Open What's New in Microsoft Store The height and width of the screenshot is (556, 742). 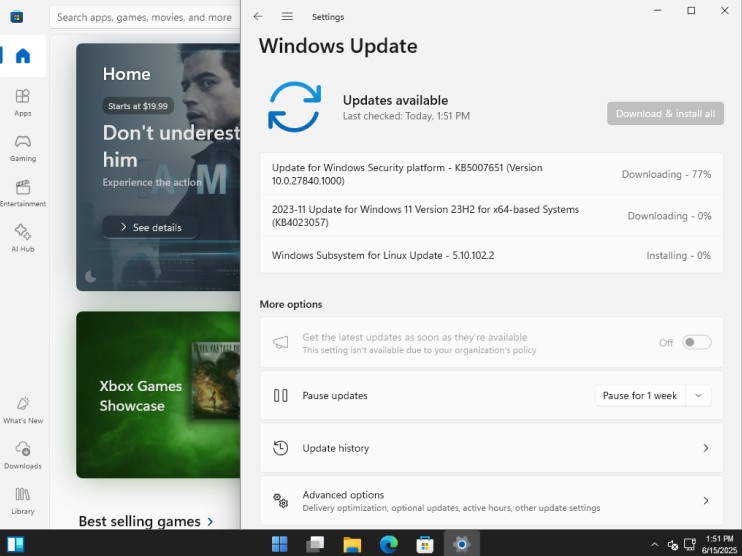tap(23, 410)
